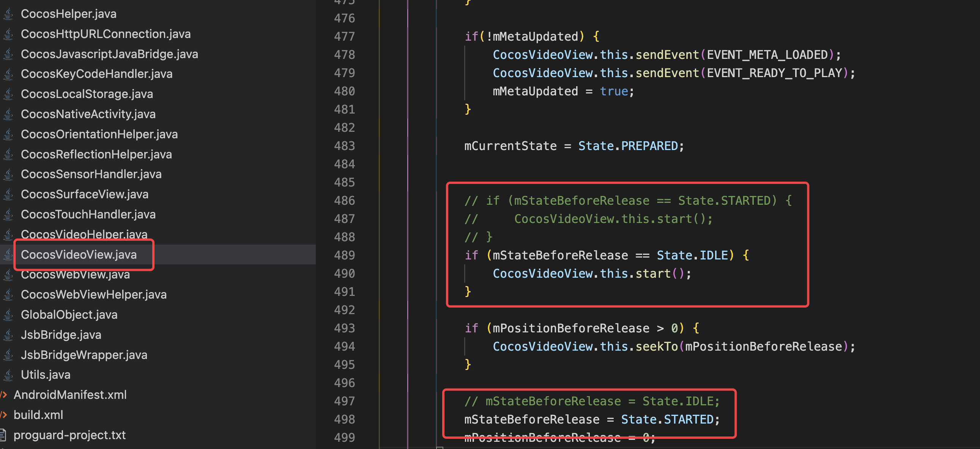Collapse the if block at line 493
980x449 pixels.
(x=369, y=328)
